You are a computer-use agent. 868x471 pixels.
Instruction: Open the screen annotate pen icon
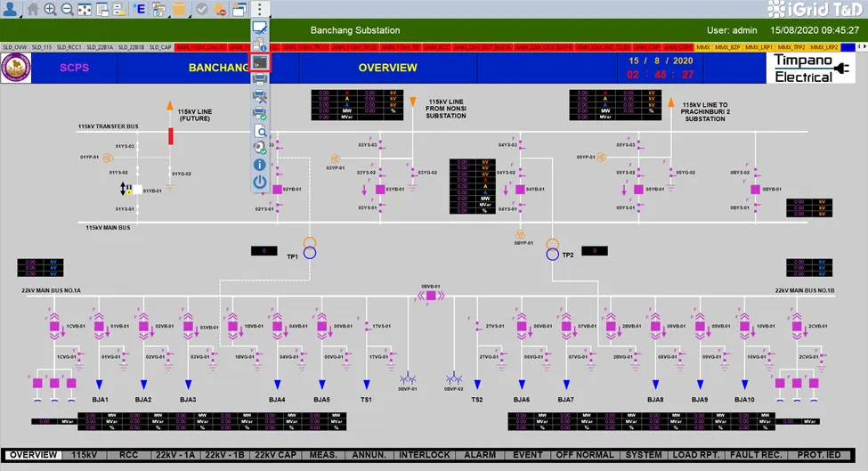click(x=260, y=28)
